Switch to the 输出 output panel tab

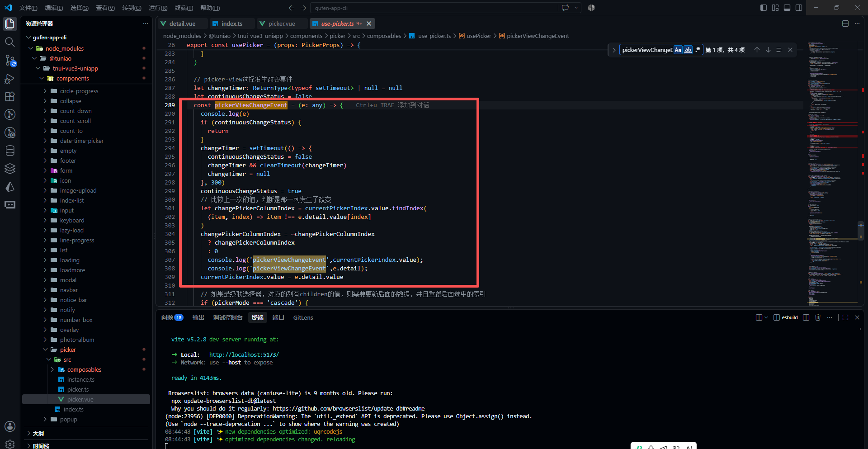(198, 317)
